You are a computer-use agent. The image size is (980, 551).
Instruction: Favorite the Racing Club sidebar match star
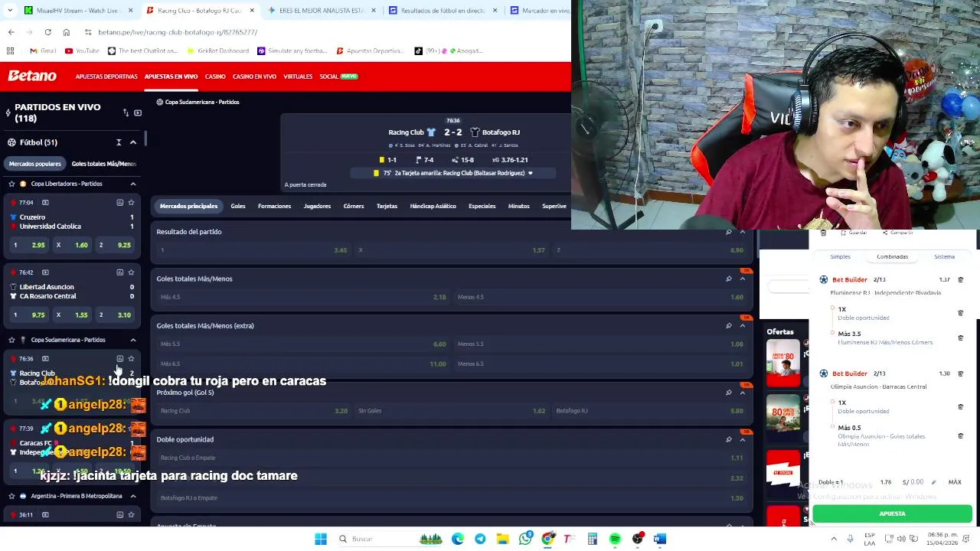131,359
